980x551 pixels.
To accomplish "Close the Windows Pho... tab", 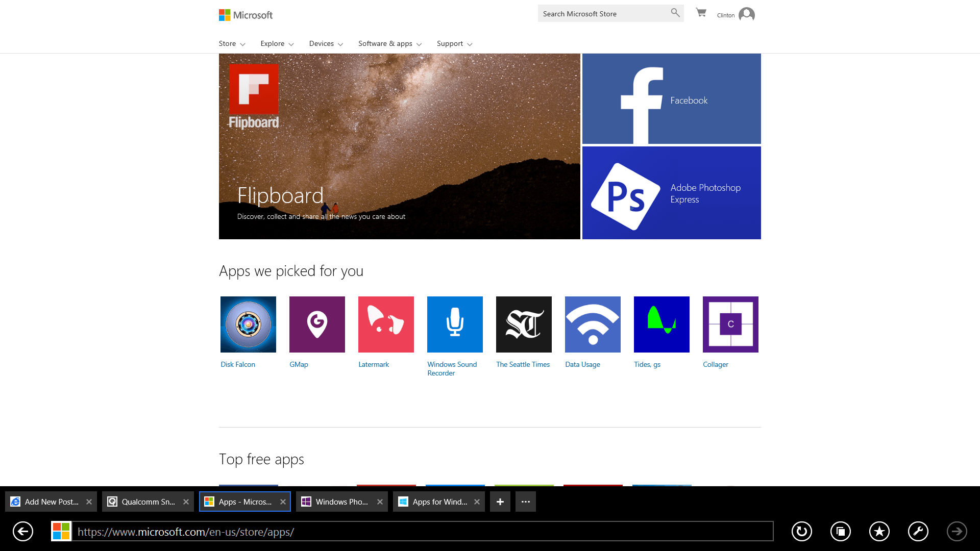I will (380, 502).
